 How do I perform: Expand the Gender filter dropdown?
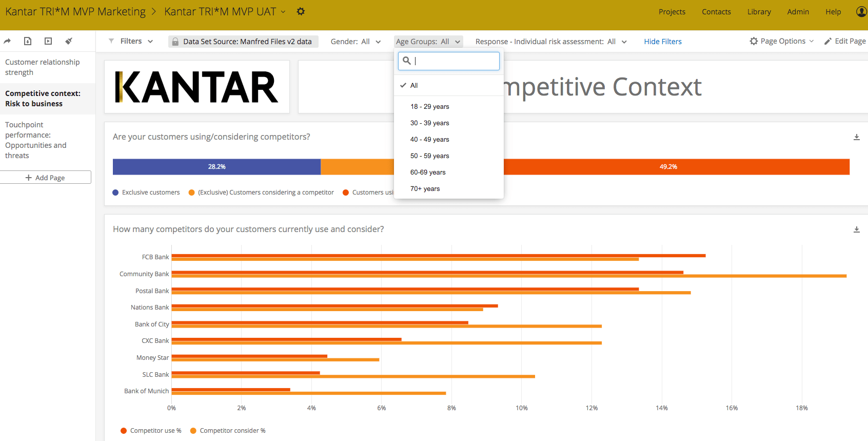pos(356,42)
